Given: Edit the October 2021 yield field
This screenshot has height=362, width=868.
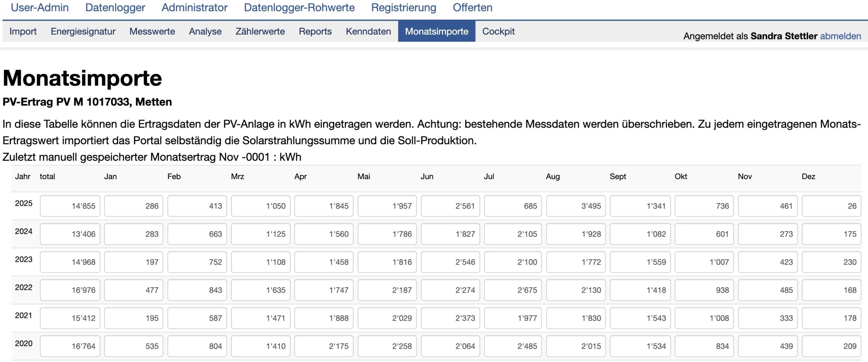Looking at the screenshot, I should point(704,318).
